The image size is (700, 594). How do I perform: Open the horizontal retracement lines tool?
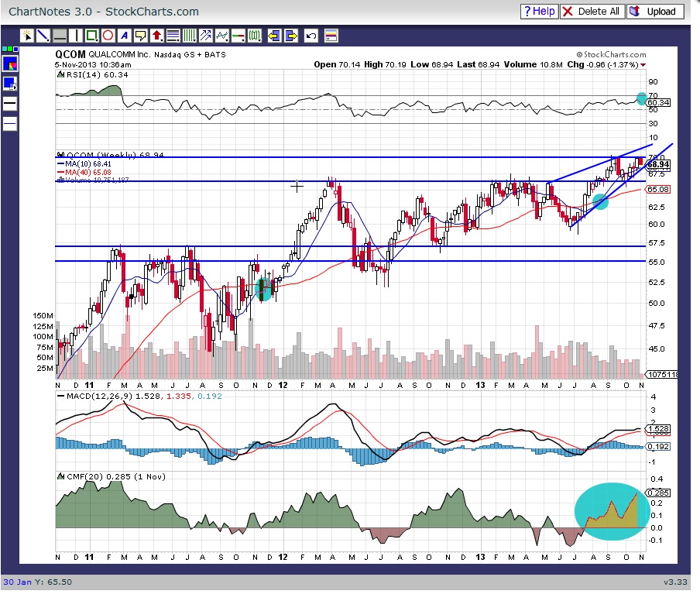click(x=173, y=36)
